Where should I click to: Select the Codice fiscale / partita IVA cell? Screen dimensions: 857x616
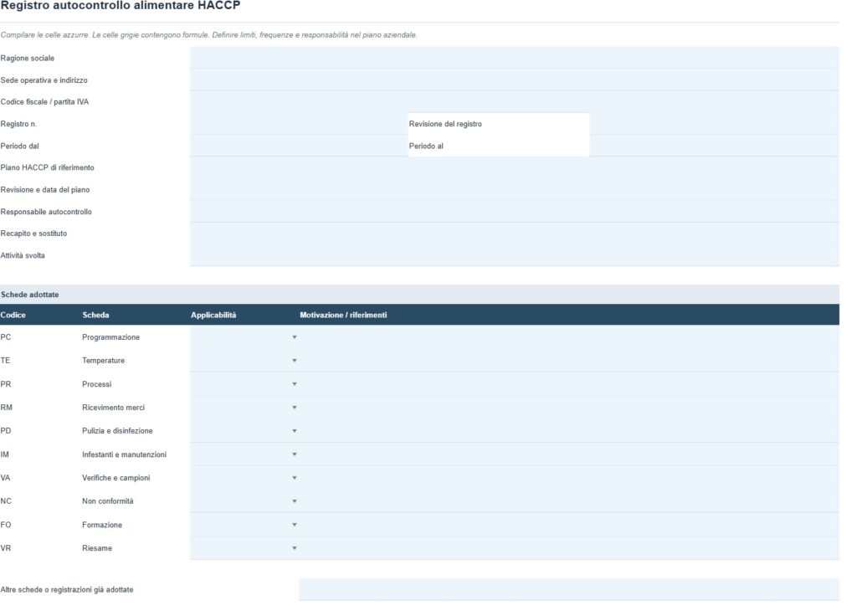click(x=515, y=101)
